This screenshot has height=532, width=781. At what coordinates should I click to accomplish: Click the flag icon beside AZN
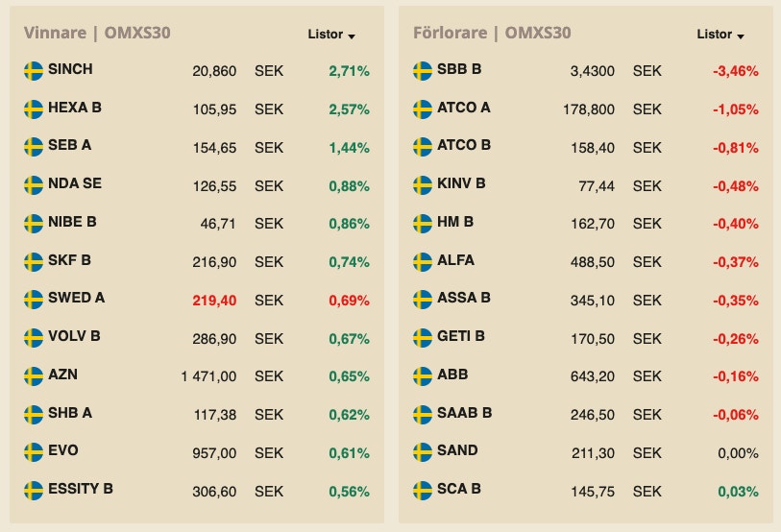tap(34, 375)
